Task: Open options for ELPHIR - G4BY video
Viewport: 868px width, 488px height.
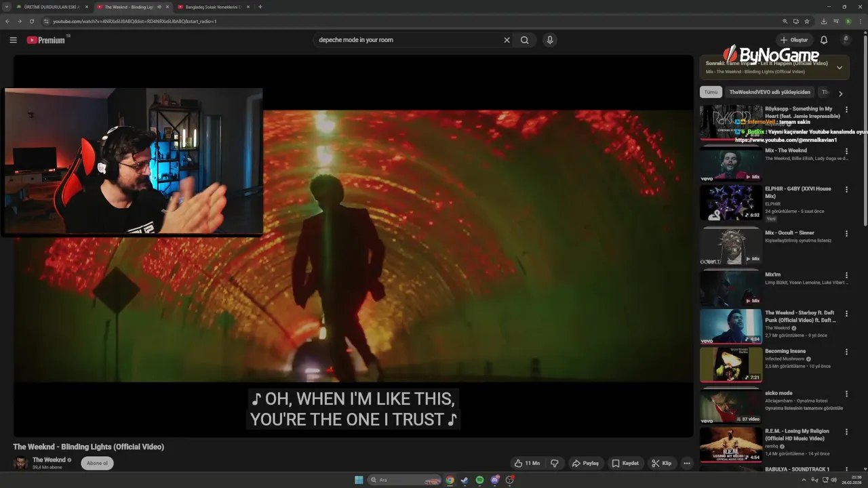Action: [846, 189]
